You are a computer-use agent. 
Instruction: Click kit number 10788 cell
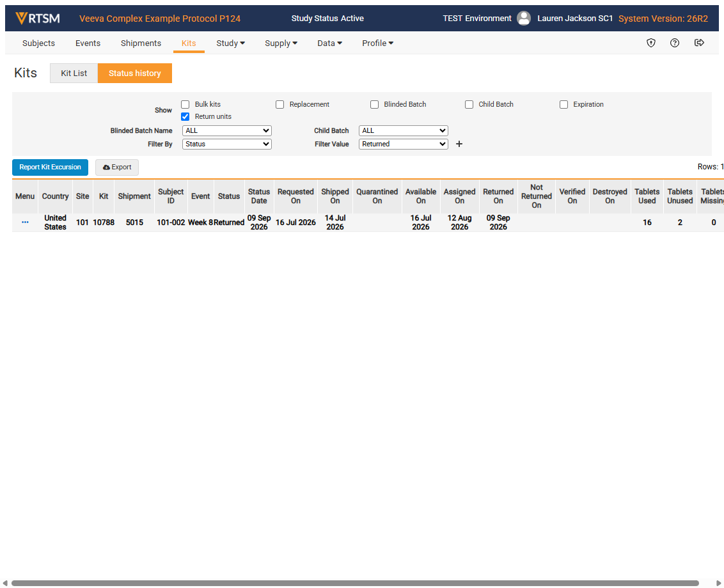tap(104, 222)
